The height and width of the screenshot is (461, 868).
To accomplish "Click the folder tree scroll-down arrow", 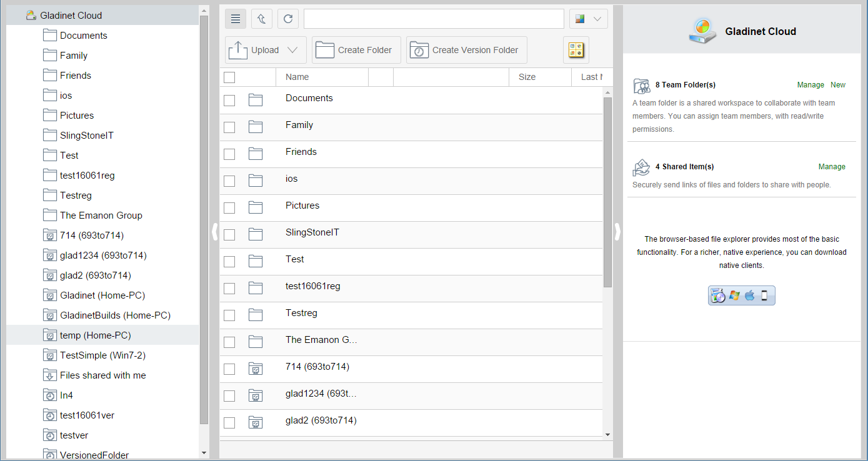I will (x=204, y=452).
